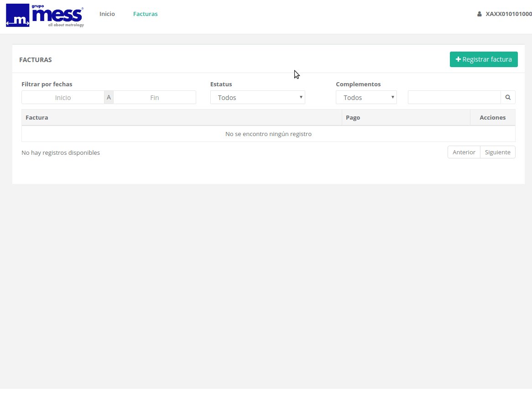Go to the Siguiente page
Viewport: 532px width, 394px height.
point(497,152)
